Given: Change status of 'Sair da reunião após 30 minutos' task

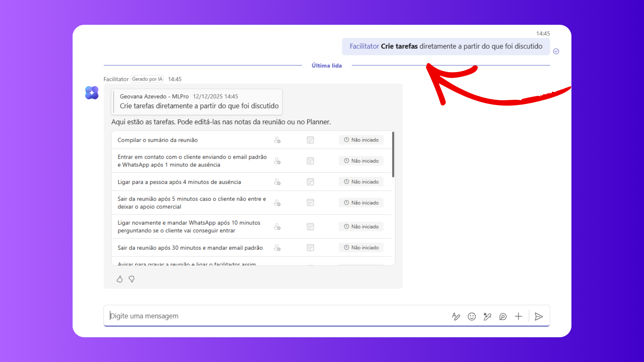Looking at the screenshot, I should coord(361,248).
